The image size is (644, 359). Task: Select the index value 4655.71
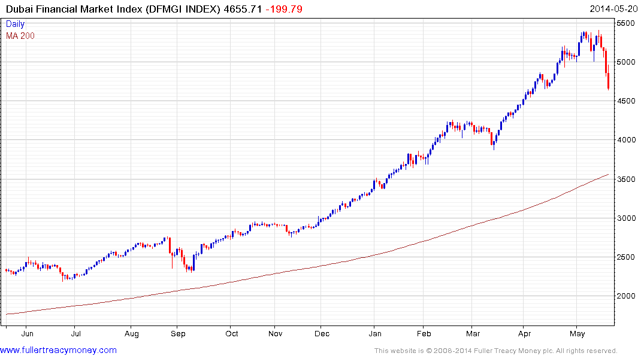pos(243,9)
